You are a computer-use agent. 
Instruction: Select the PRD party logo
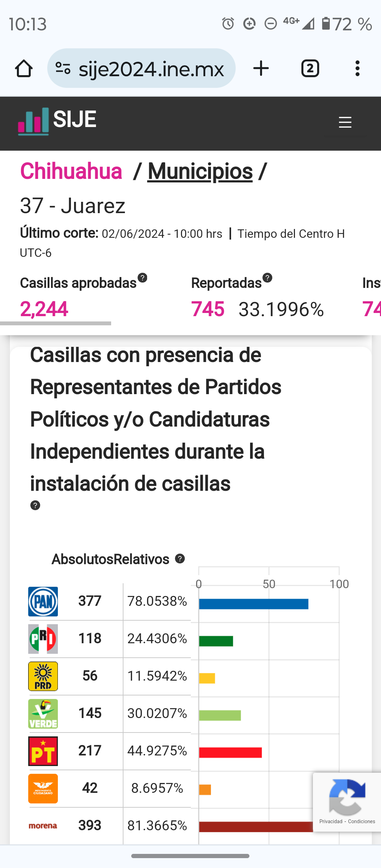(43, 676)
